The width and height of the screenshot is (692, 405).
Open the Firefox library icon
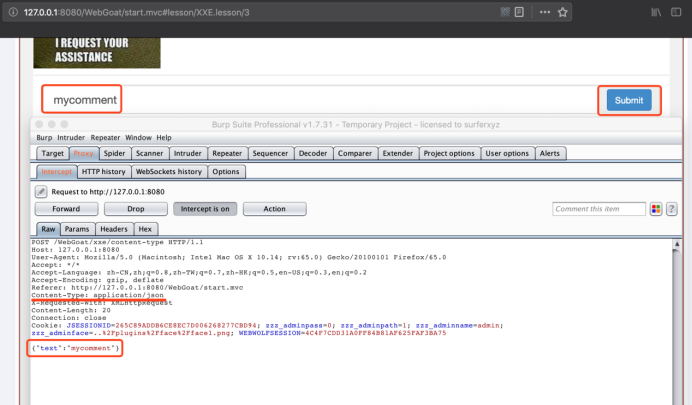click(x=656, y=12)
